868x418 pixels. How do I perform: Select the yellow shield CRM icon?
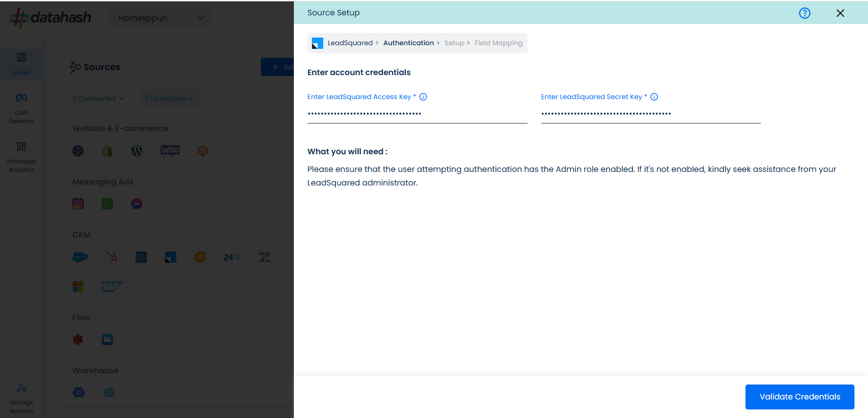[x=200, y=257]
